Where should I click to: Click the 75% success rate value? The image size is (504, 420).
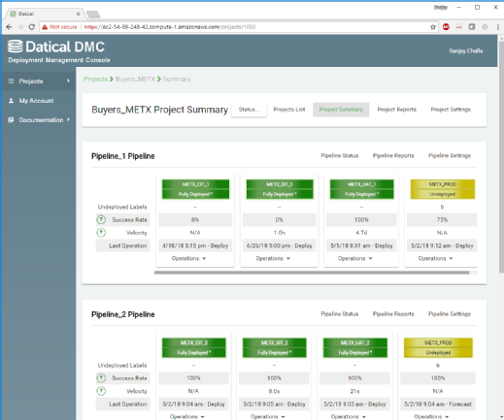click(442, 219)
